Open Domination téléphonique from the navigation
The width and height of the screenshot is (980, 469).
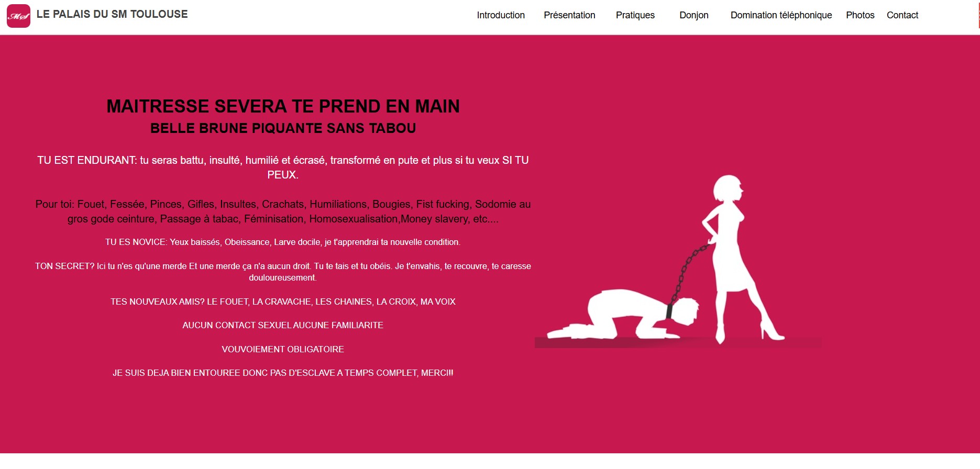click(x=781, y=15)
